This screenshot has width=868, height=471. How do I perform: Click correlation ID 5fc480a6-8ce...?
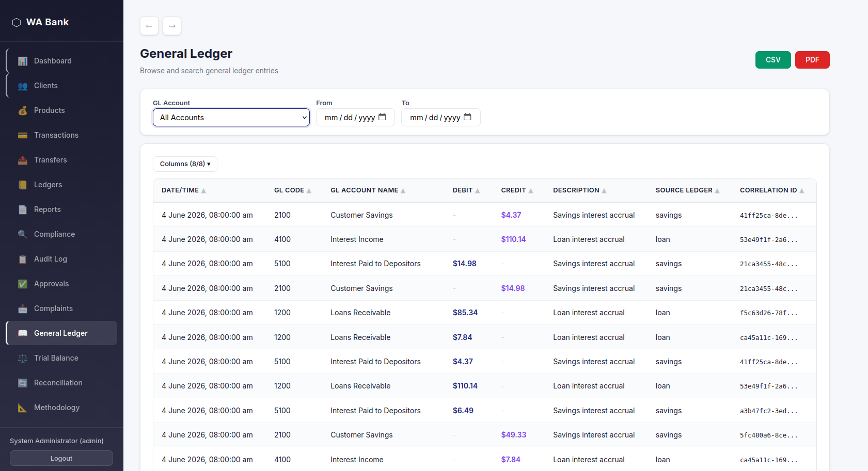pyautogui.click(x=769, y=435)
